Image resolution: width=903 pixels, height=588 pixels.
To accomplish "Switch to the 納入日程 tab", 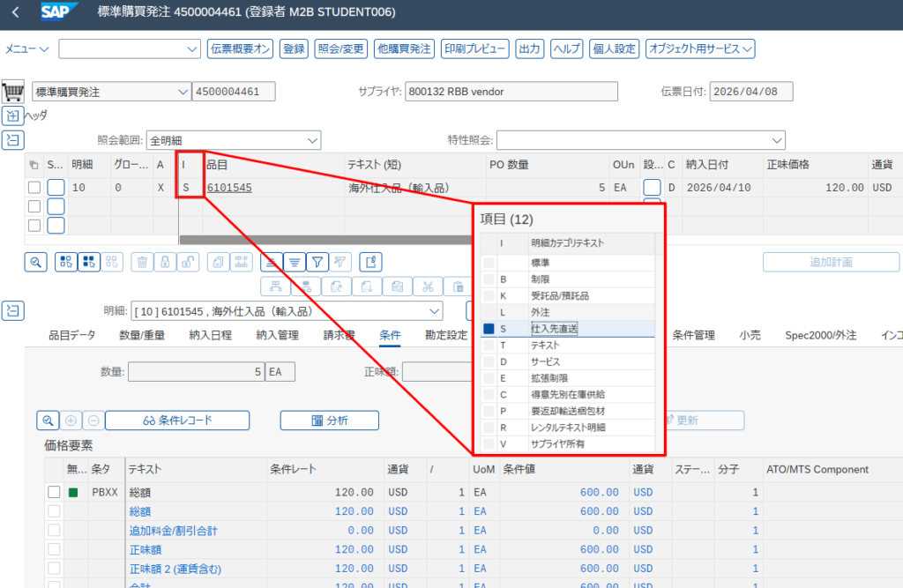I will tap(210, 335).
